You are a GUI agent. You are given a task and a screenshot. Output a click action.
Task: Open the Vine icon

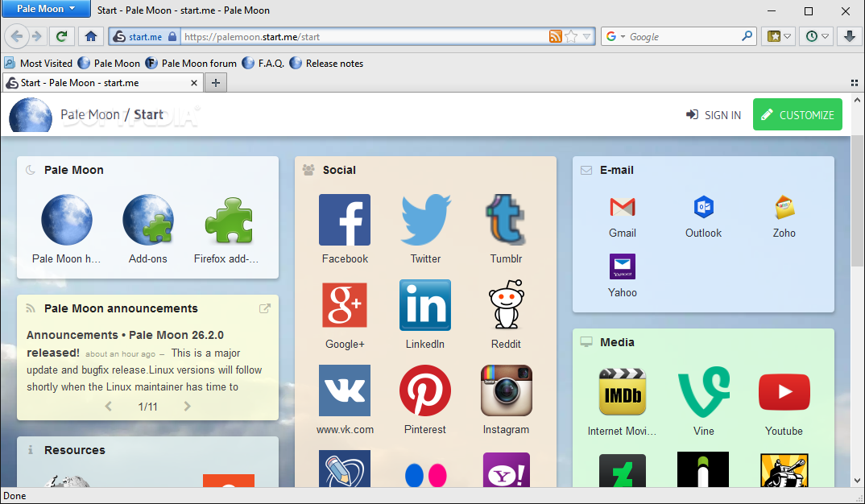coord(703,392)
